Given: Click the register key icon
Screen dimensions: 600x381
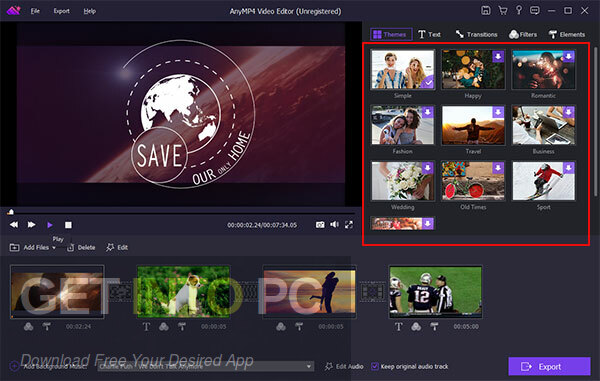Looking at the screenshot, I should click(x=518, y=10).
